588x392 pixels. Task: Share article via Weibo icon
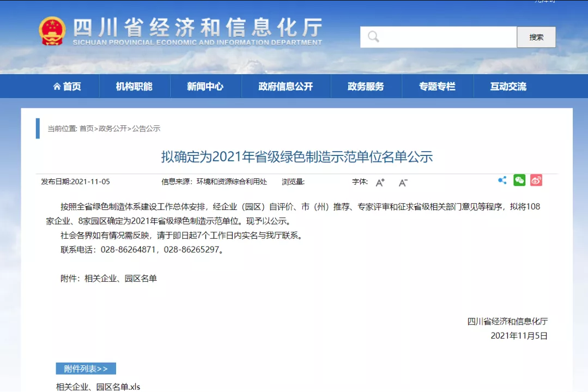coord(536,180)
